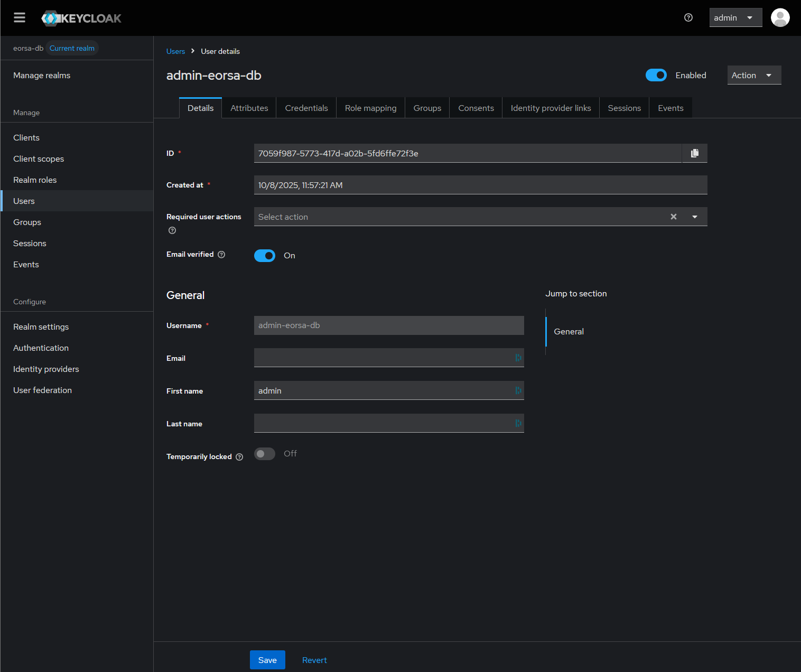Viewport: 801px width, 672px height.
Task: Switch to the Consents tab
Action: tap(476, 108)
